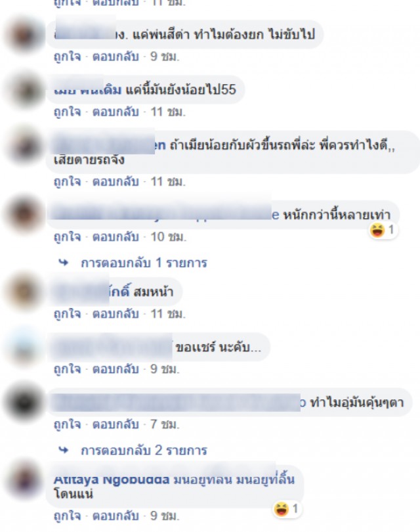
Task: Open avatar of commenter saying สมหน้า
Action: [x=24, y=292]
